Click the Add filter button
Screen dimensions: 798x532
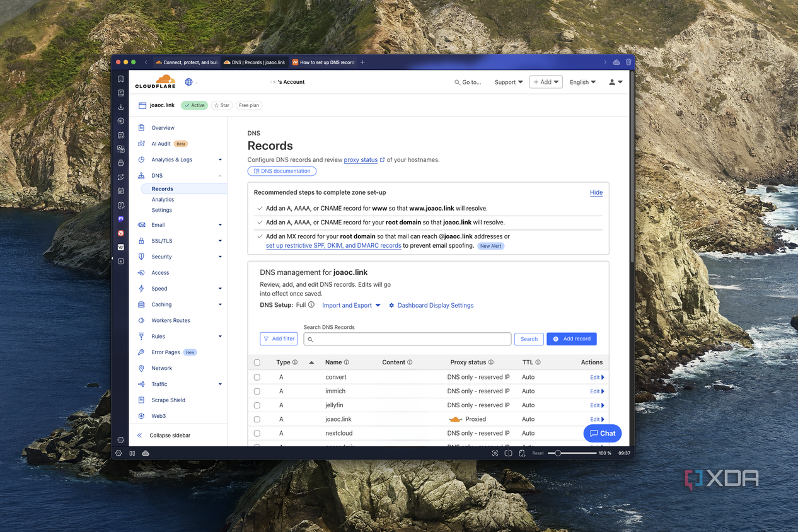[279, 338]
